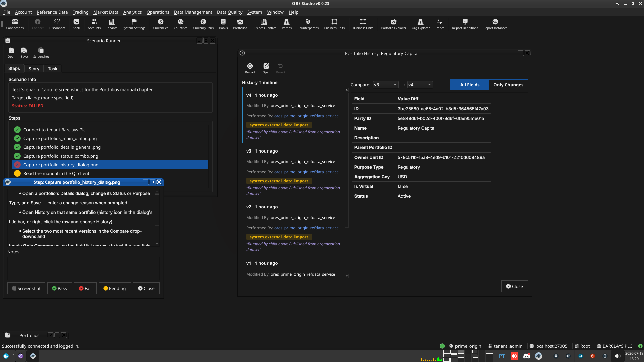Select the Steps tab
Viewport: 644px width, 362px height.
(14, 68)
